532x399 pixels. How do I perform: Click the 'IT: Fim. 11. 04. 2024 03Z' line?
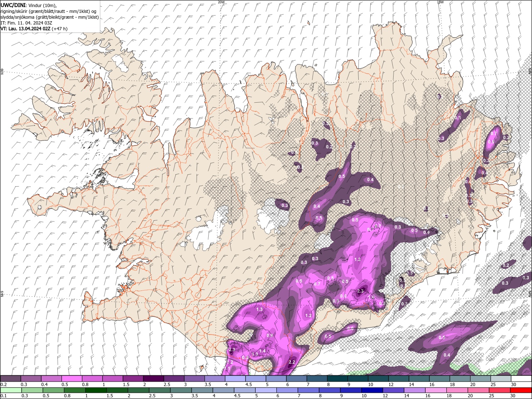26,23
